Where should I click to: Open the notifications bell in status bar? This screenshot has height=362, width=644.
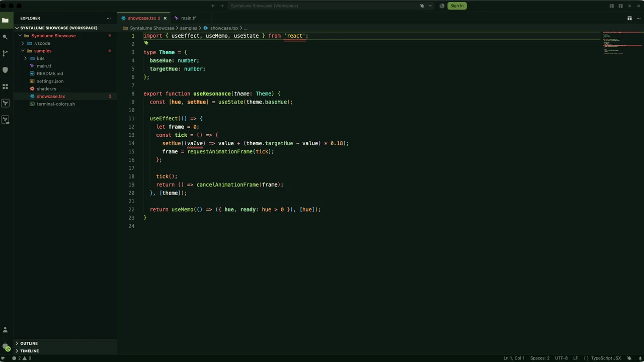[639, 358]
